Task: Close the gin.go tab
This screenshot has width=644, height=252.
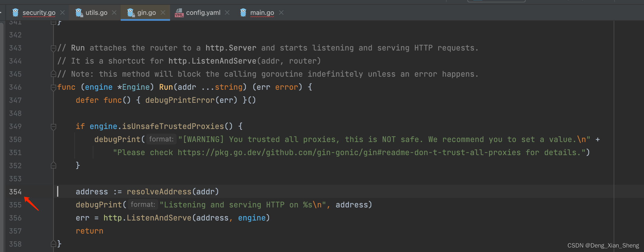Action: [163, 12]
